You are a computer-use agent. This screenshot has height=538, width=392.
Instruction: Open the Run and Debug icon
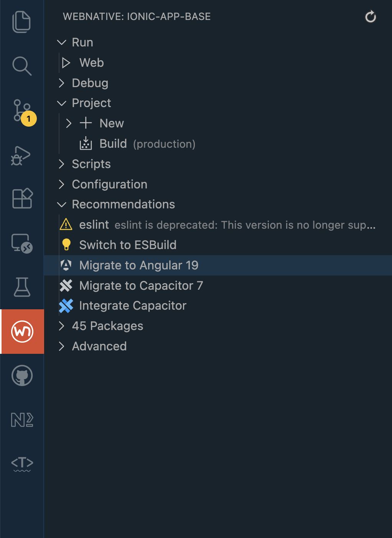click(22, 155)
